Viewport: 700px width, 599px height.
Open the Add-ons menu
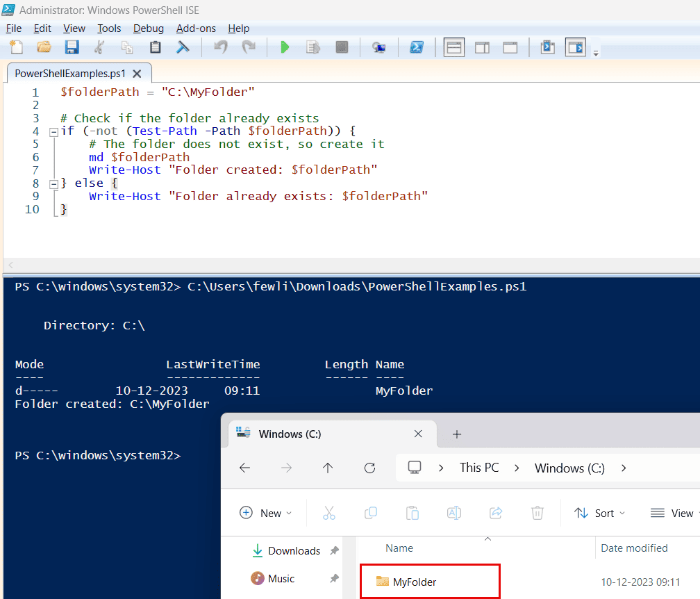pos(196,28)
